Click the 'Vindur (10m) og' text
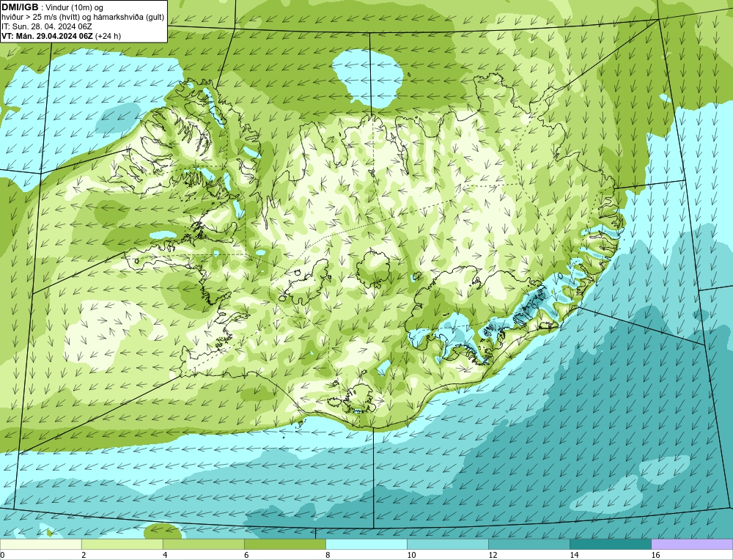 [x=75, y=7]
